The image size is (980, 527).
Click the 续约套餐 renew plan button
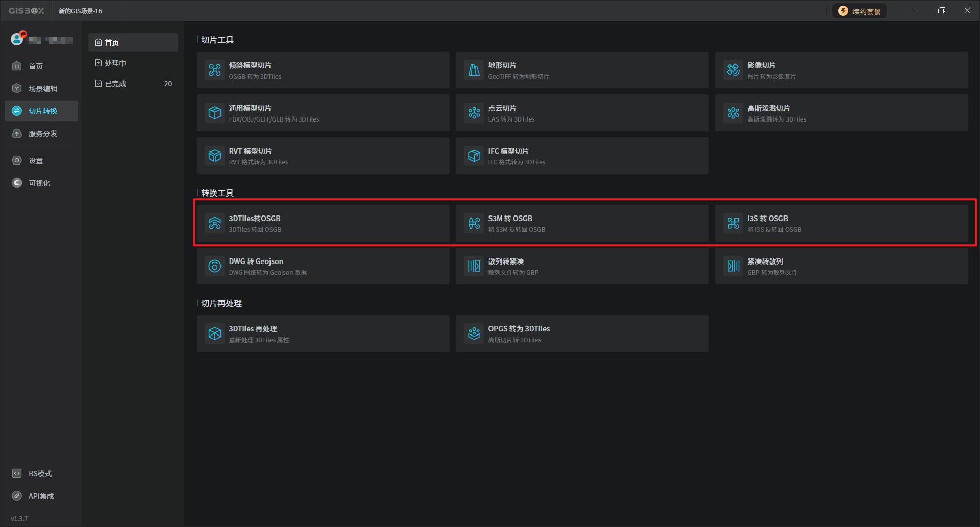pyautogui.click(x=860, y=11)
